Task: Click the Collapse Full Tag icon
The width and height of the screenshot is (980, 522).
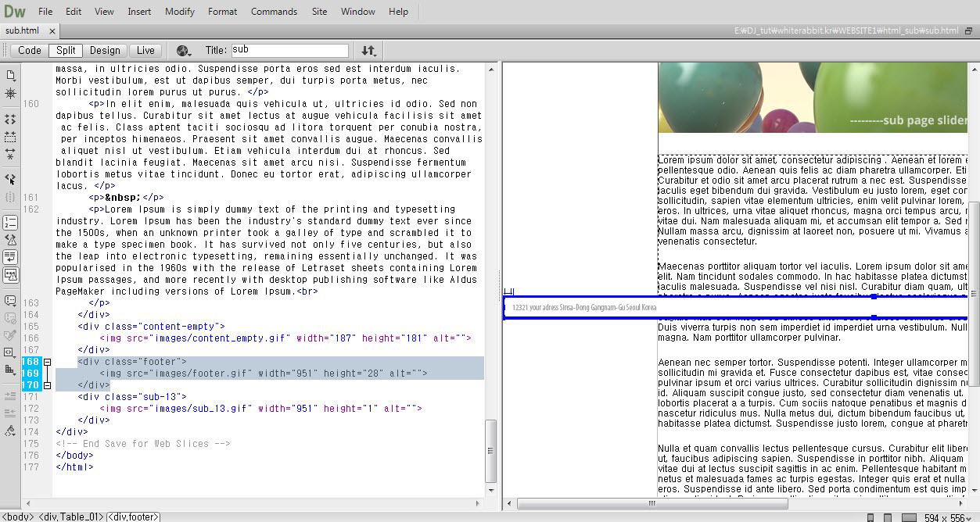Action: (10, 120)
